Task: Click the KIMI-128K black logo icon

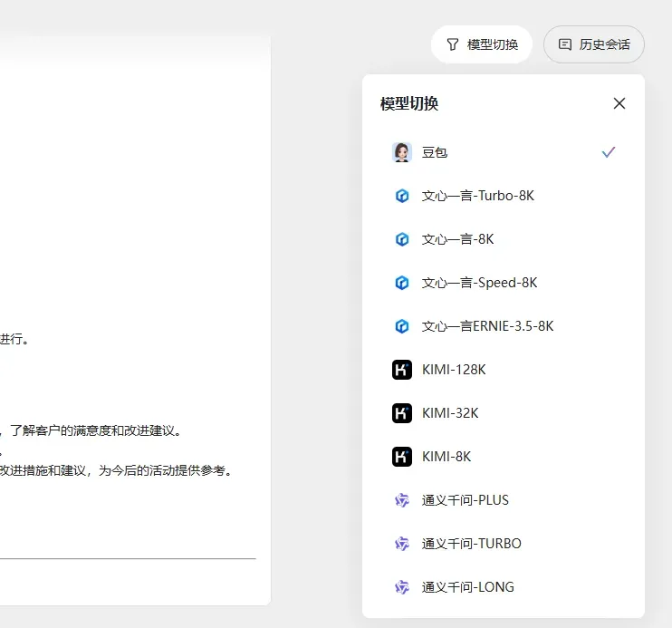Action: coord(402,370)
